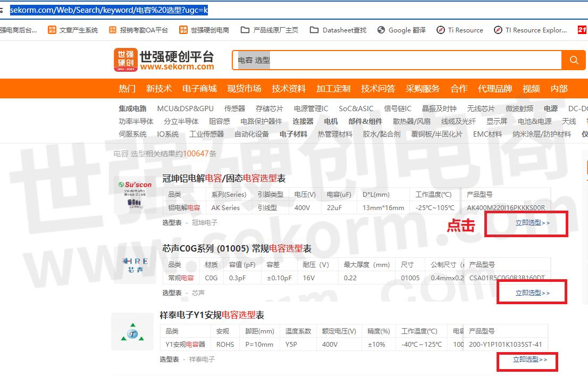Select the 晶振及时钟 category link
This screenshot has width=588, height=376.
point(439,108)
